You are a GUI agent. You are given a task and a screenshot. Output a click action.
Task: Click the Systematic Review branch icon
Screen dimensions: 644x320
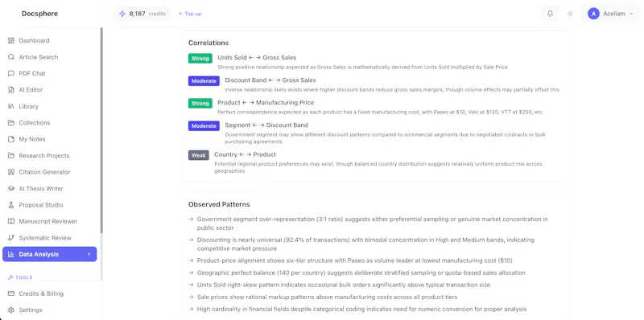(11, 237)
